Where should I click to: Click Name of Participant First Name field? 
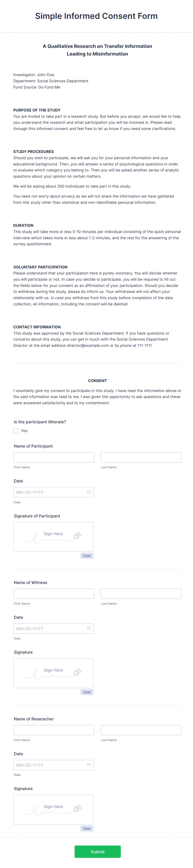[54, 457]
